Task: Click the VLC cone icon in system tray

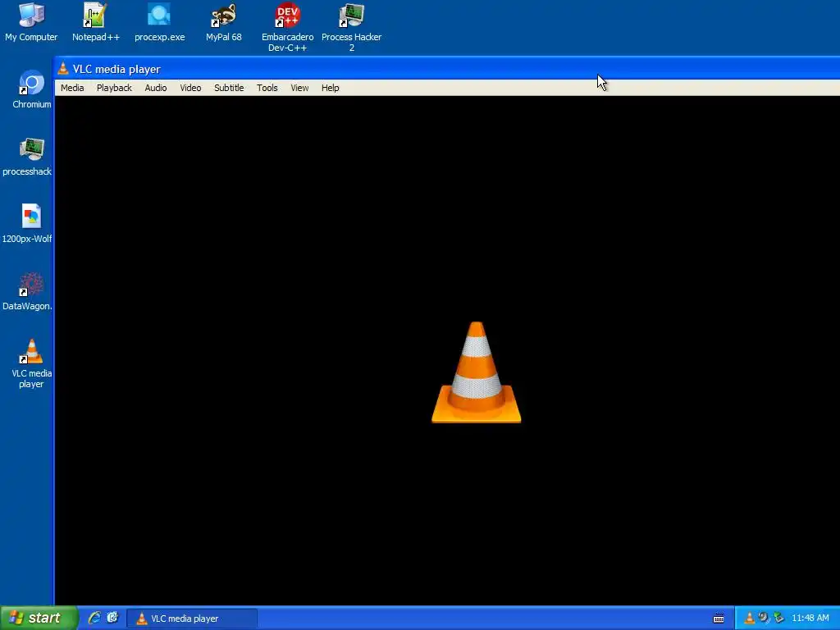Action: pos(750,619)
